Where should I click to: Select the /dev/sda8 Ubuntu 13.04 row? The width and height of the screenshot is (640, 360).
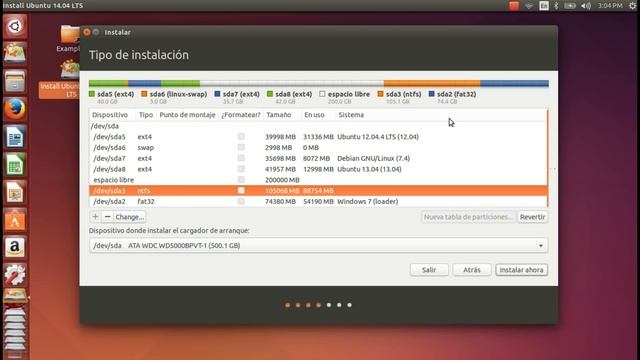pos(318,169)
